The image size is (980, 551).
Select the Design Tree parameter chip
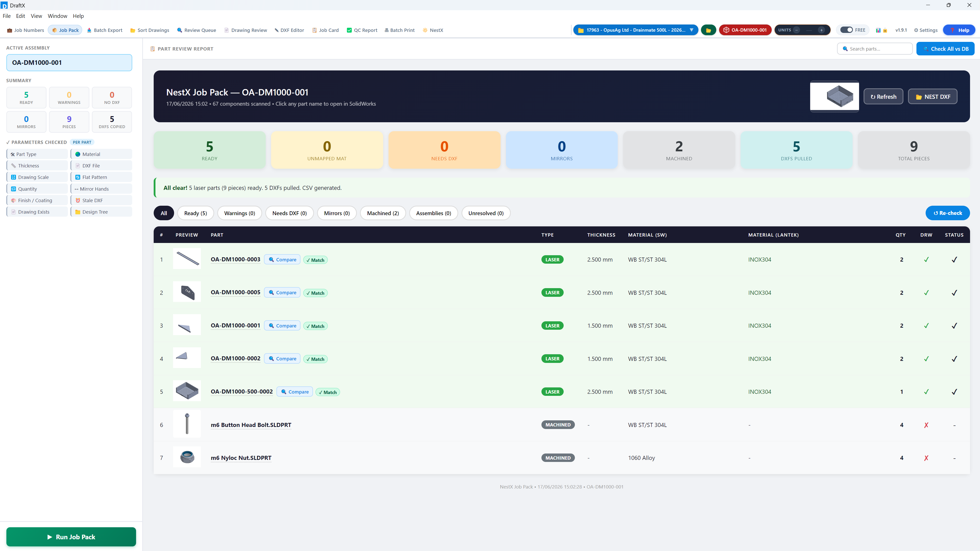click(102, 212)
